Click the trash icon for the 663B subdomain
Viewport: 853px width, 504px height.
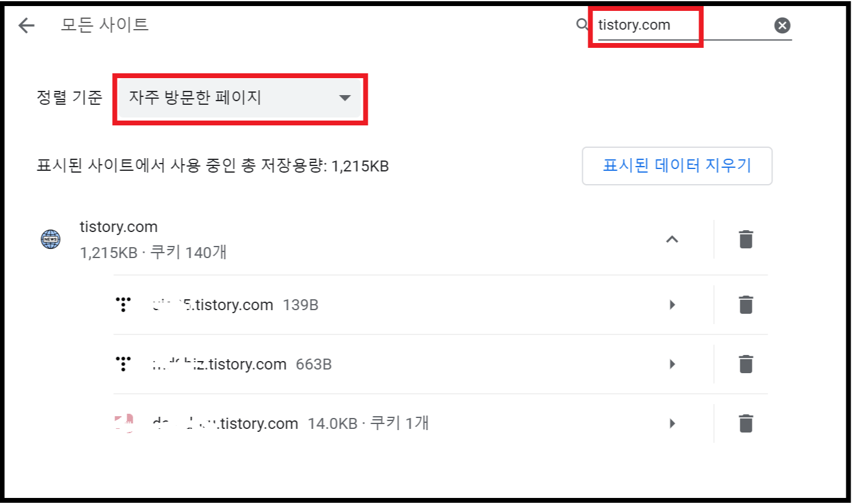(x=745, y=363)
